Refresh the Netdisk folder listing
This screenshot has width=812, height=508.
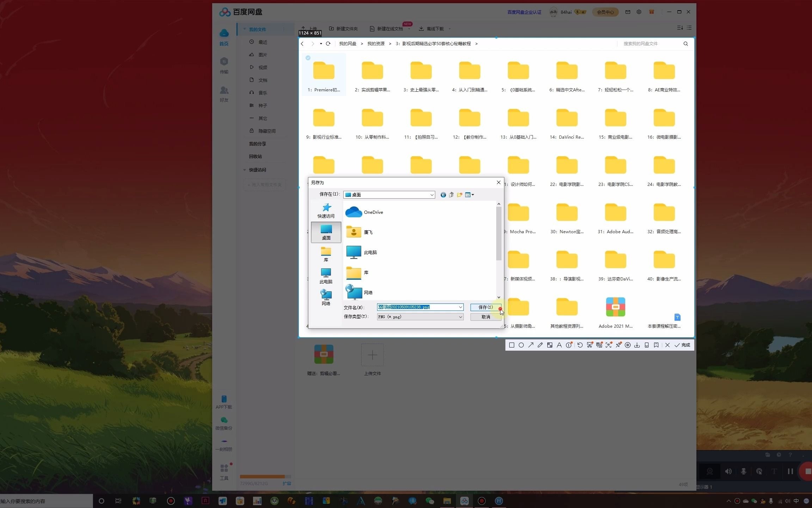tap(328, 43)
